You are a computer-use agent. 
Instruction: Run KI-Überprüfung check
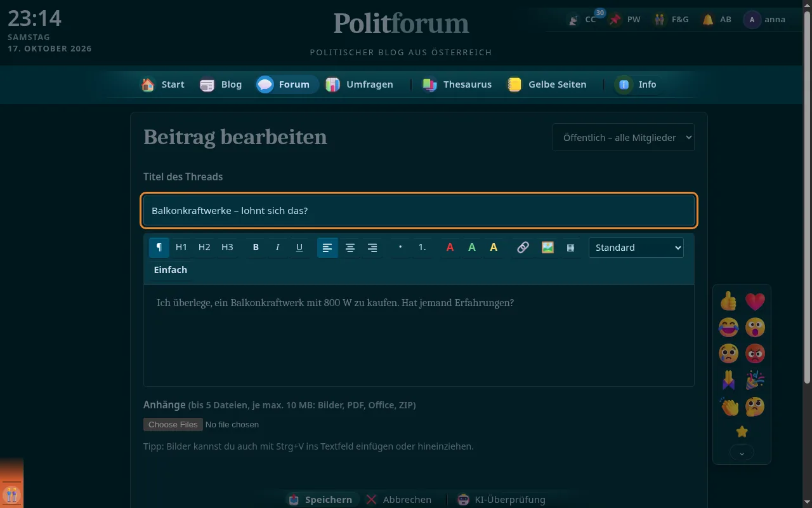tap(502, 500)
